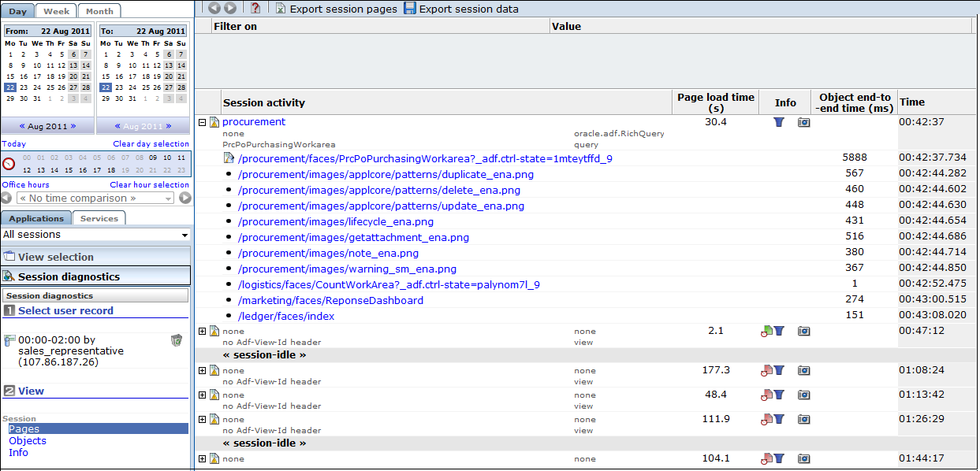The width and height of the screenshot is (980, 471).
Task: Collapse the procurement session row
Action: point(202,122)
